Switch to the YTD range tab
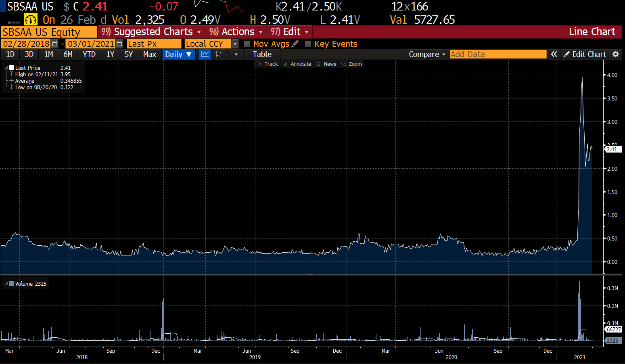This screenshot has width=625, height=364. pyautogui.click(x=89, y=54)
